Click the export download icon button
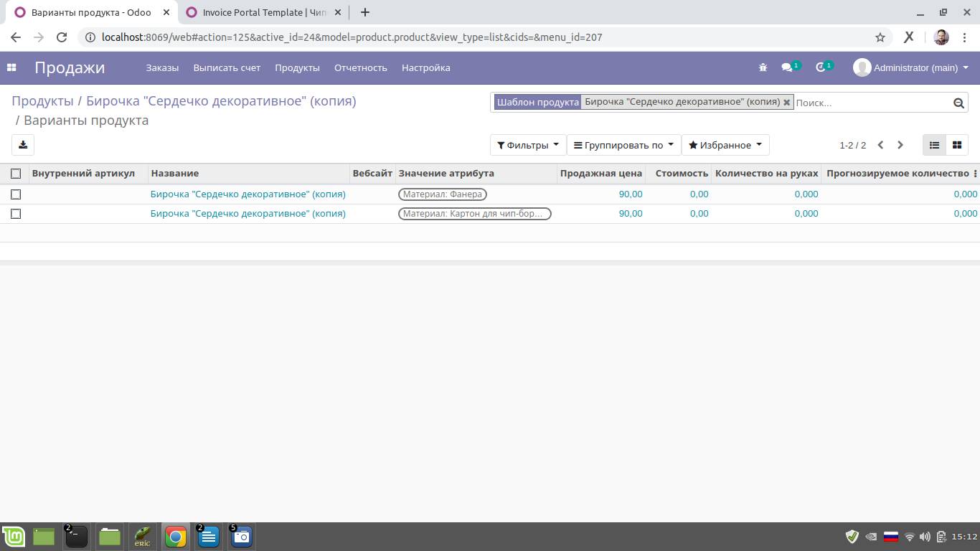980x551 pixels. [x=23, y=145]
